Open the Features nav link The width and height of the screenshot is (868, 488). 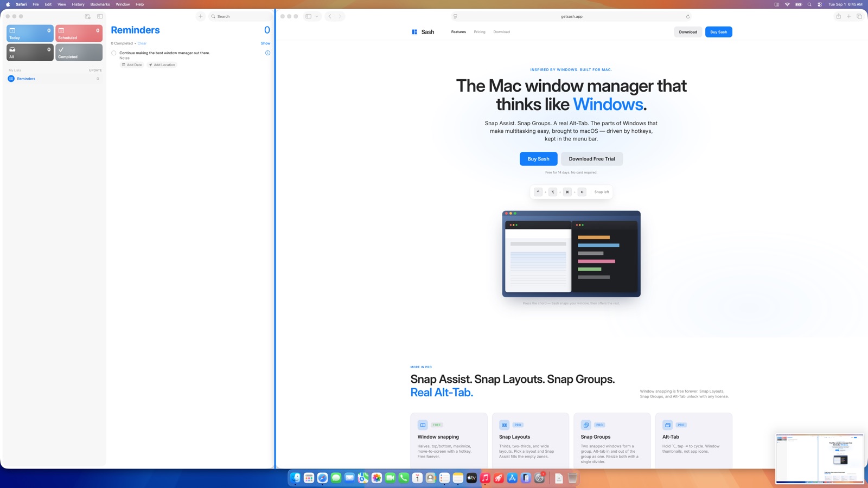point(458,32)
